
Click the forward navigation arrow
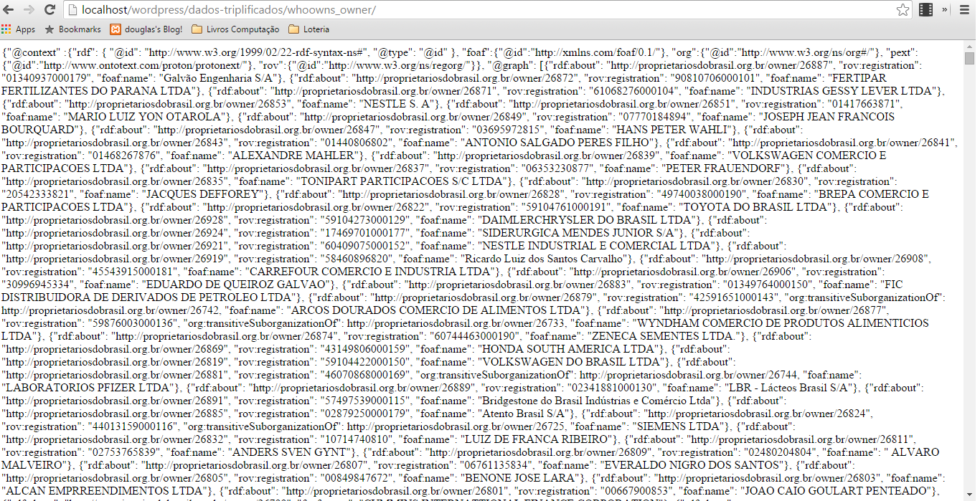pos(29,10)
